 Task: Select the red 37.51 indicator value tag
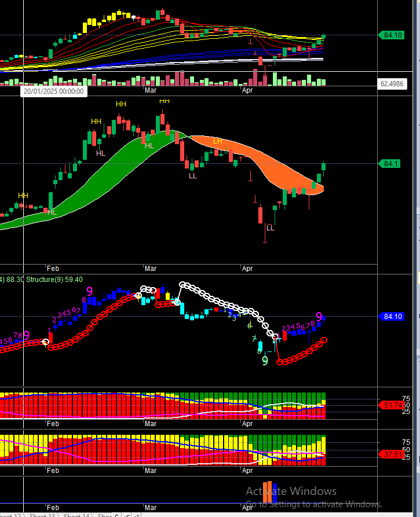(392, 454)
